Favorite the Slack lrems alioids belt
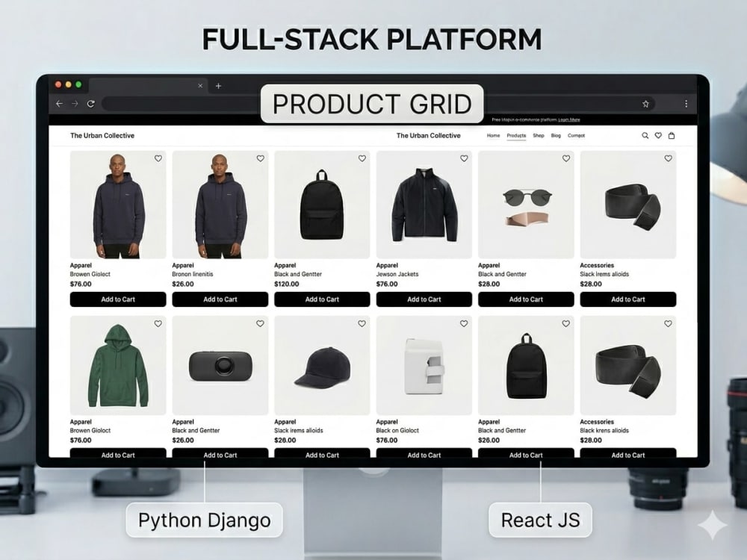747x560 pixels. tap(669, 158)
